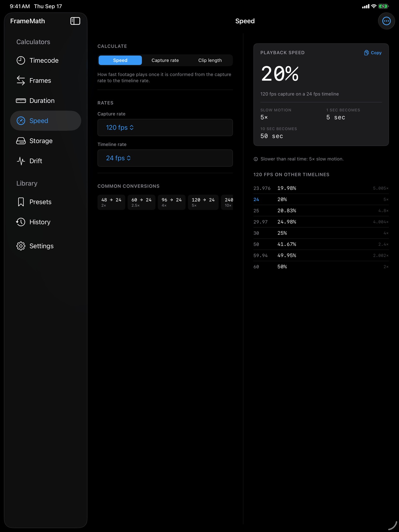The height and width of the screenshot is (532, 399).
Task: Apply the 60 → 24 conversion preset
Action: pos(141,202)
